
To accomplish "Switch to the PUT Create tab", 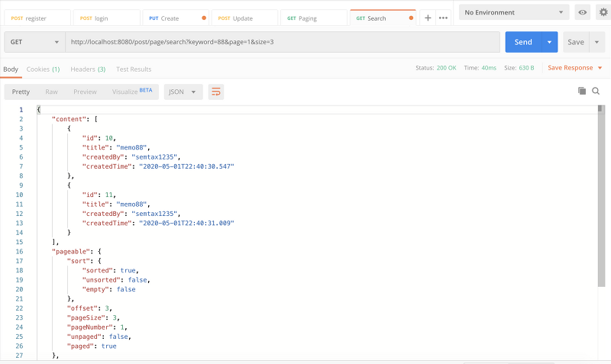I will click(x=176, y=18).
